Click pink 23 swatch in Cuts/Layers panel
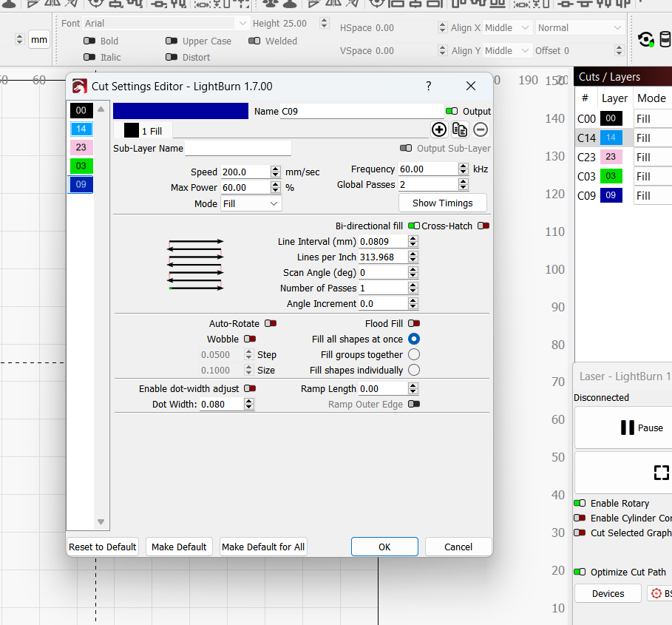 tap(611, 157)
